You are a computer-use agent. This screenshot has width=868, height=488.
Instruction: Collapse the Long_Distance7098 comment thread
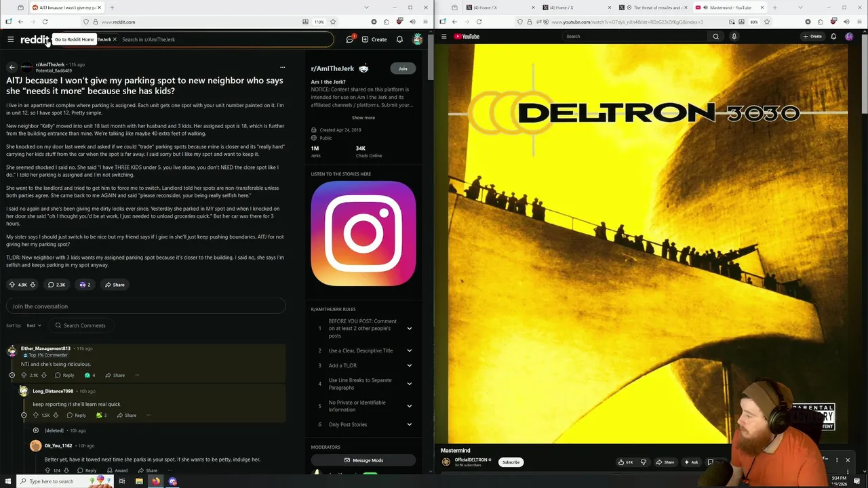pyautogui.click(x=24, y=415)
